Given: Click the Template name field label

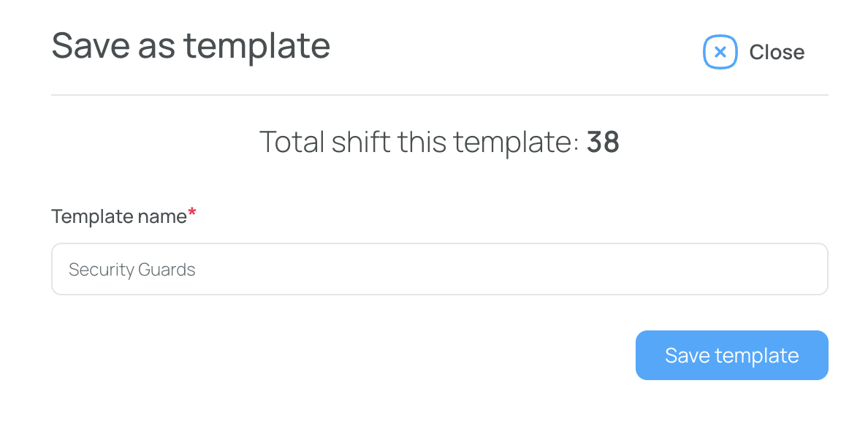Looking at the screenshot, I should click(x=119, y=216).
